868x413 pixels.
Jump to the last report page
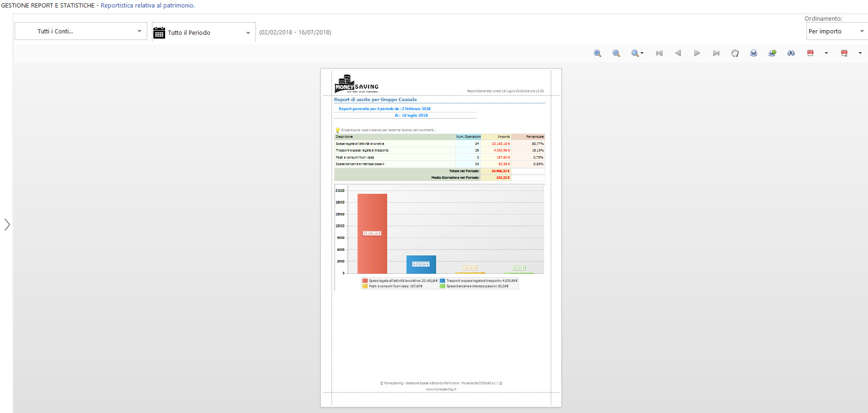click(716, 53)
